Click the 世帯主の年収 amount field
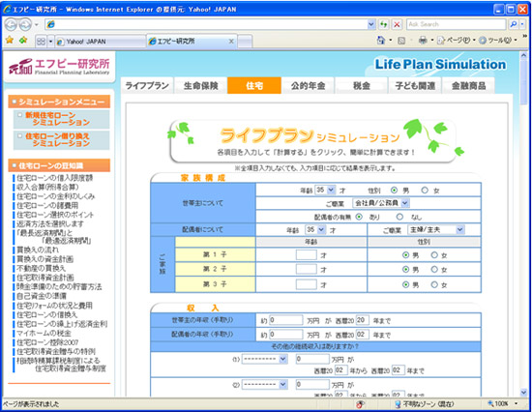532x412 pixels. 286,320
